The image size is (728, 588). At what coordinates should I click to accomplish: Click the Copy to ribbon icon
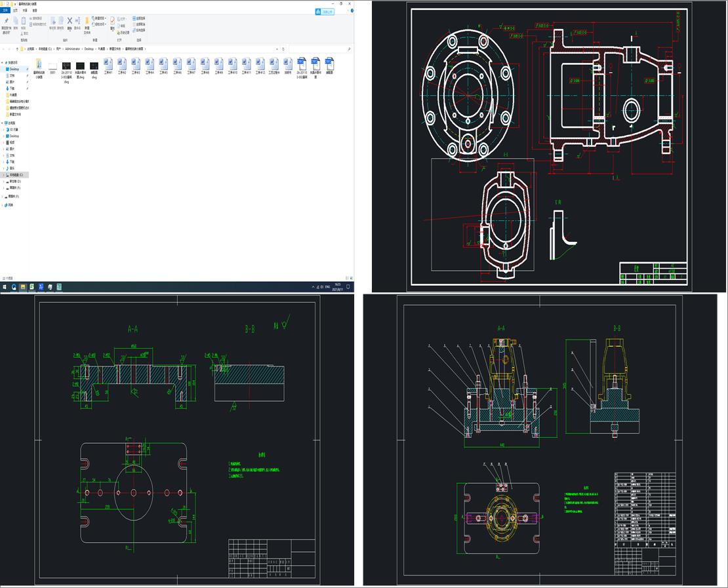(60, 21)
